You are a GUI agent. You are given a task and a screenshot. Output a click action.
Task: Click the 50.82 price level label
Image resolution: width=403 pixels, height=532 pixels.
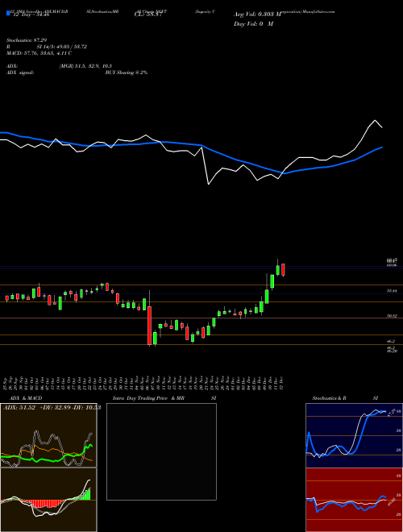tap(392, 316)
